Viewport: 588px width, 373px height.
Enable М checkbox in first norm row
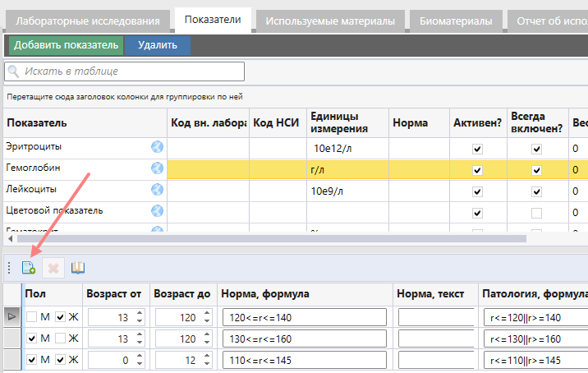point(31,316)
